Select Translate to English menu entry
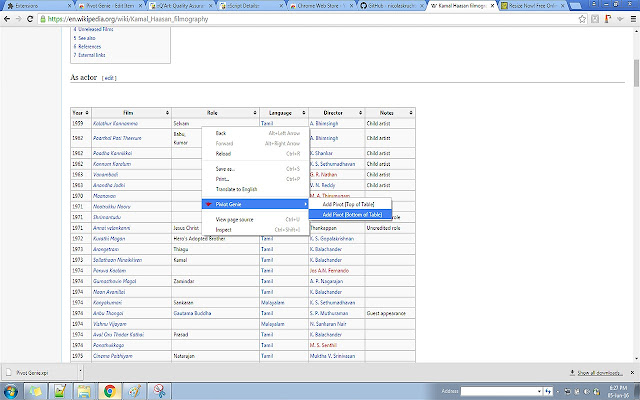The height and width of the screenshot is (400, 640). click(237, 189)
